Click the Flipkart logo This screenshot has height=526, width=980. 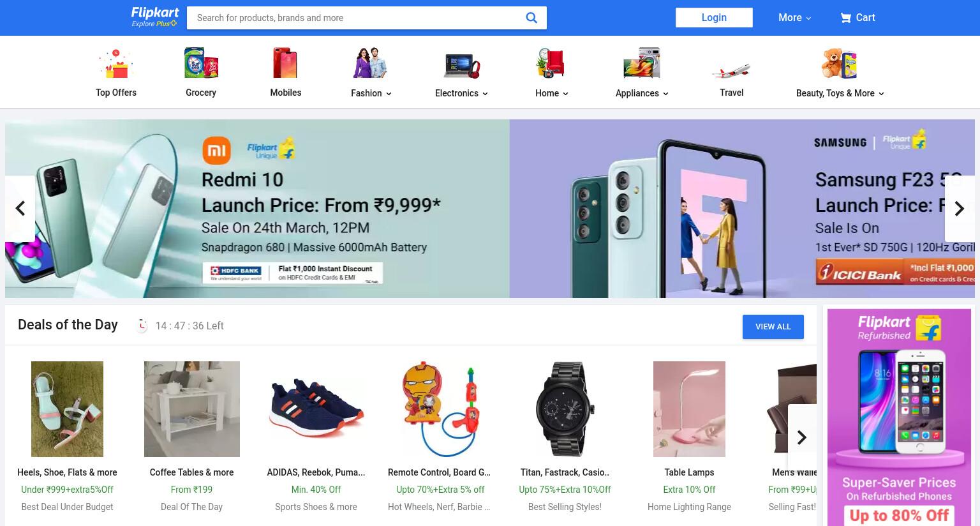click(x=155, y=17)
